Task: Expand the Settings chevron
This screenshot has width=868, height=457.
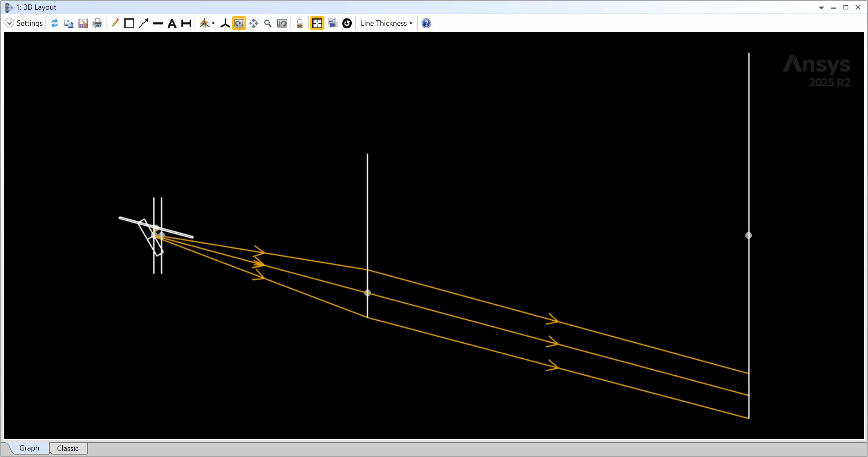Action: 9,23
